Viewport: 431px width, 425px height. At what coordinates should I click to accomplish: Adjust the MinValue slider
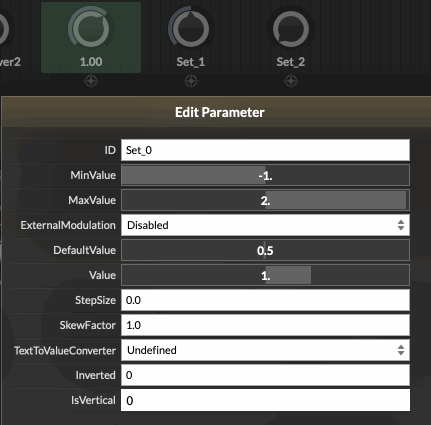click(265, 175)
